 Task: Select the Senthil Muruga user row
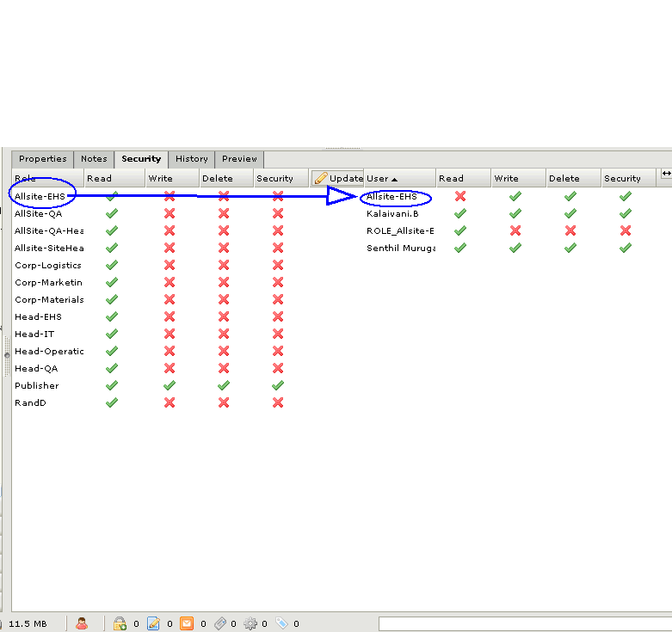click(400, 248)
